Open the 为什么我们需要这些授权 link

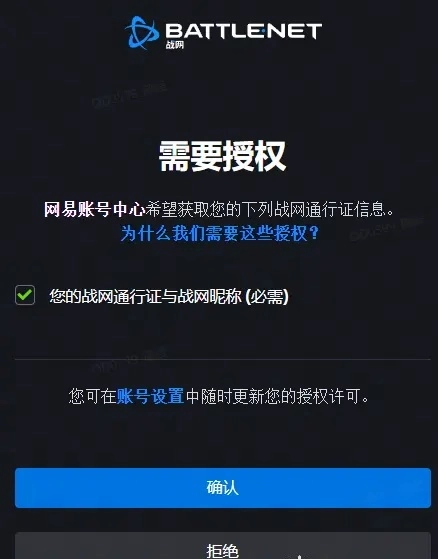tap(220, 234)
